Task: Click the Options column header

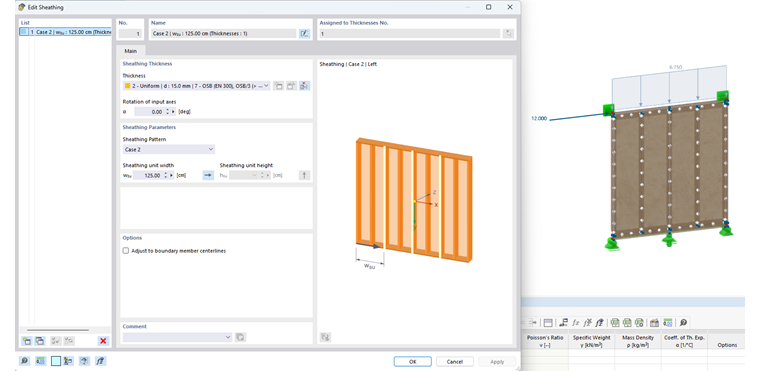Action: [x=728, y=345]
